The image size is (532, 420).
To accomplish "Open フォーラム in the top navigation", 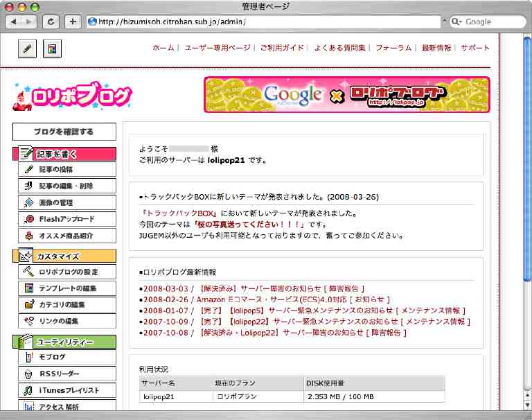I will point(393,48).
